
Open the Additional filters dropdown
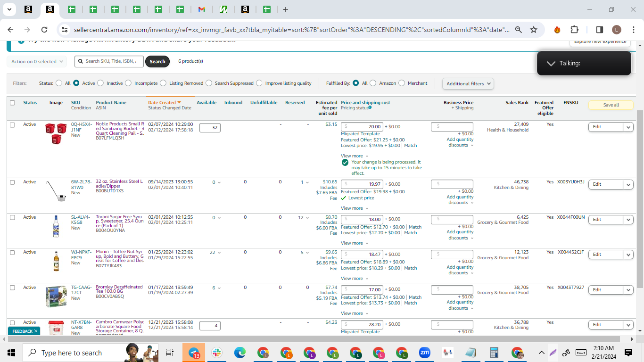coord(468,83)
